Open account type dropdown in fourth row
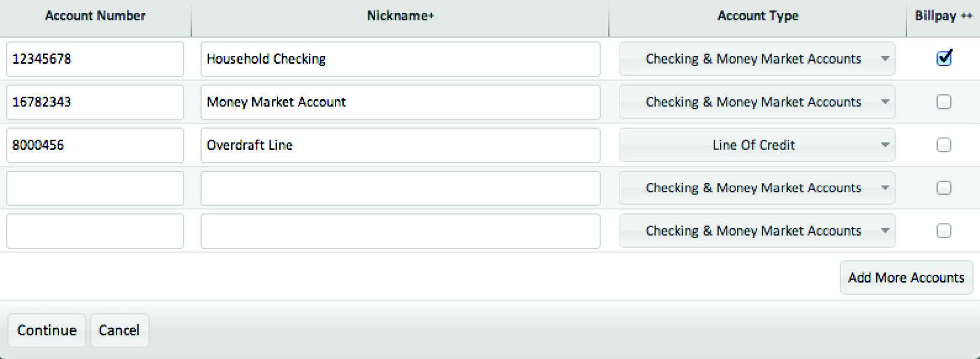 tap(757, 188)
